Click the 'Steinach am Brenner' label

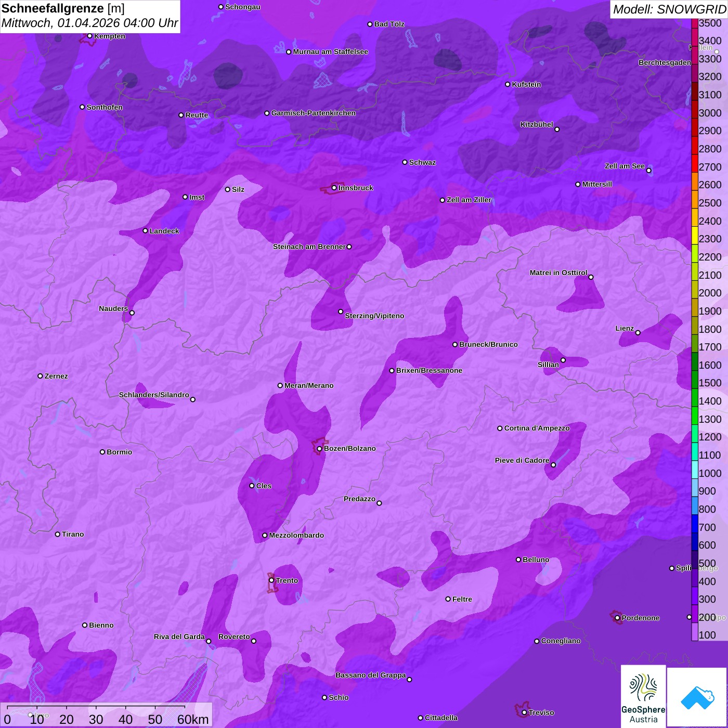click(309, 246)
